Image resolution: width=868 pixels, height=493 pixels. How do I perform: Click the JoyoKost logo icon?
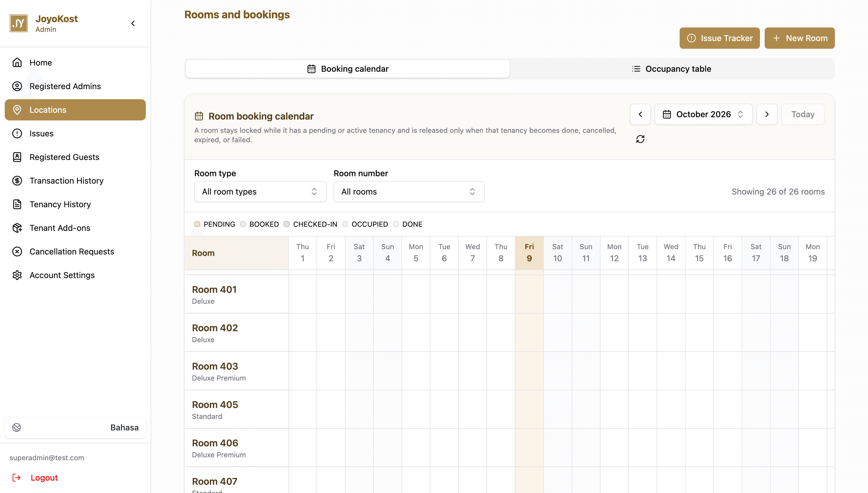coord(19,23)
